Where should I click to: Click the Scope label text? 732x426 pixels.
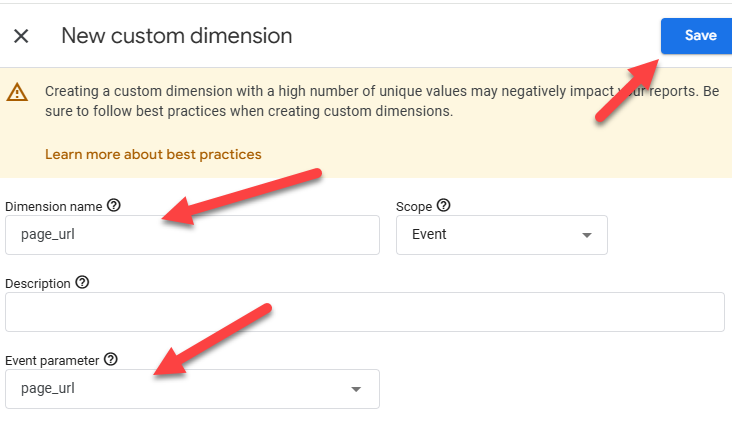click(x=414, y=207)
